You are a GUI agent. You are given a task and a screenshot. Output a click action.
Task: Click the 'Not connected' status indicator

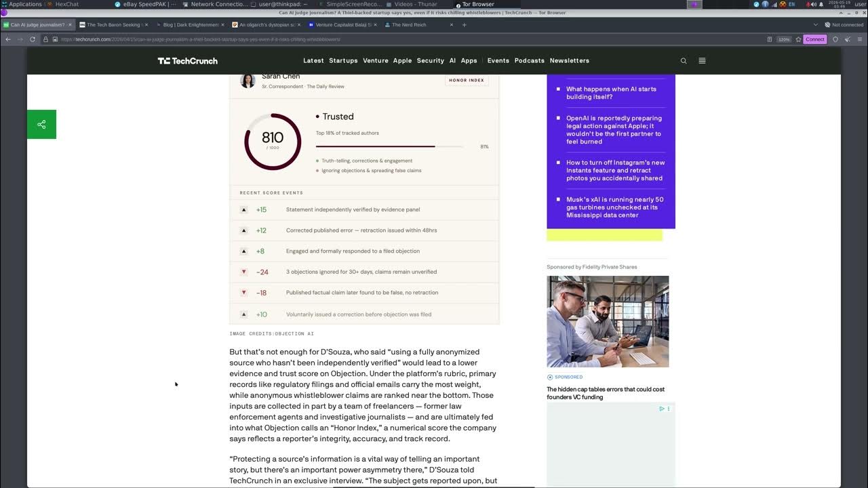[x=844, y=25]
